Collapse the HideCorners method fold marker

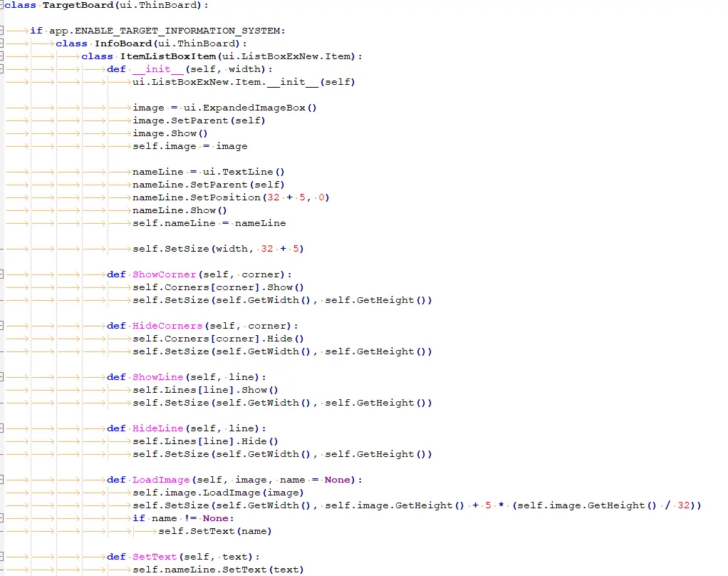(x=2, y=325)
